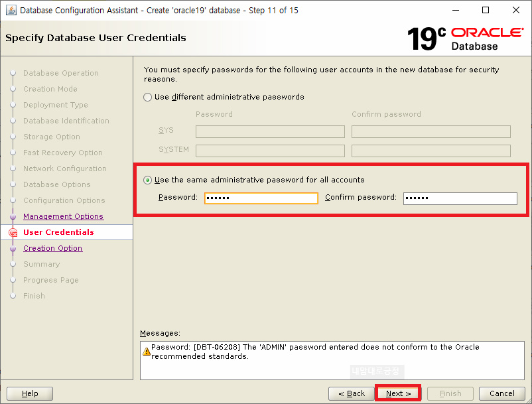
Task: Click the Specify Database User Credentials heading
Action: pos(96,38)
